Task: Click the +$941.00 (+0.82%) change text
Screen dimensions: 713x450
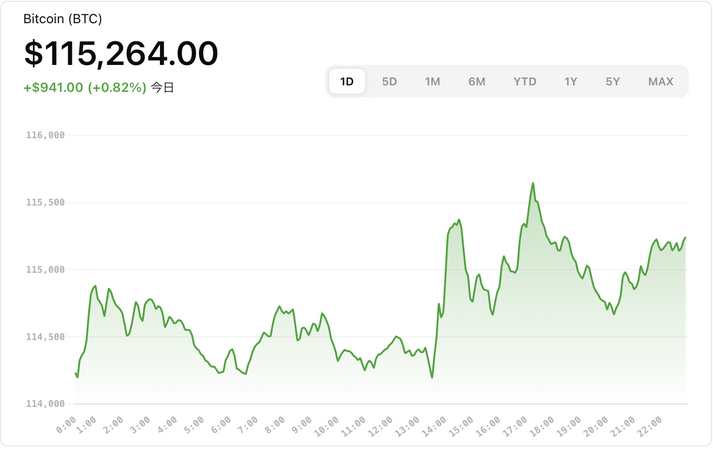Action: click(x=85, y=87)
